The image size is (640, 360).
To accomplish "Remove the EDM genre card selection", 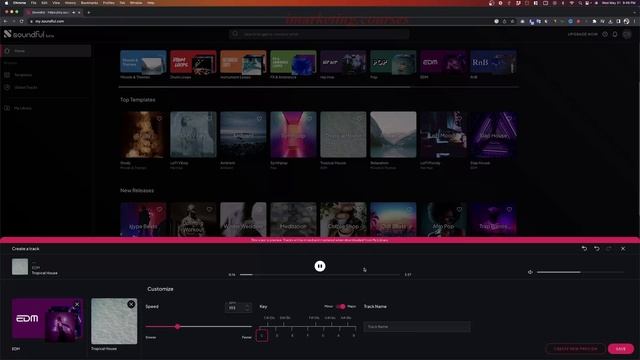I will click(77, 304).
